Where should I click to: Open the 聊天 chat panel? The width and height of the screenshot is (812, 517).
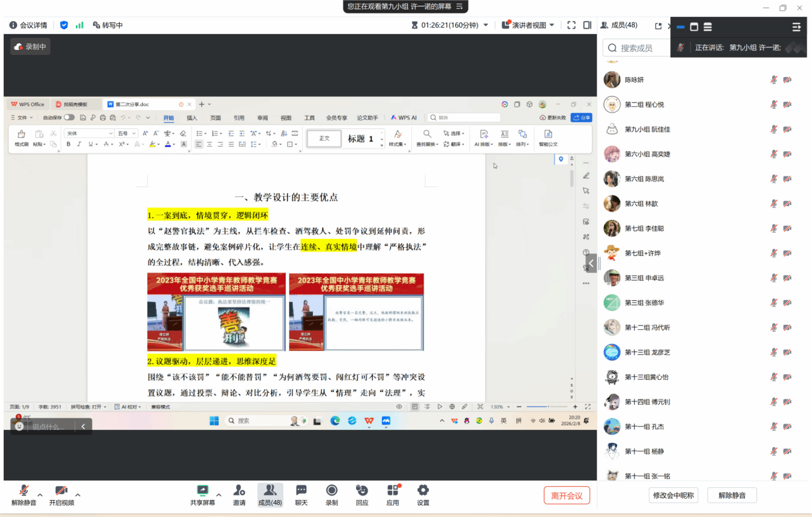[301, 495]
